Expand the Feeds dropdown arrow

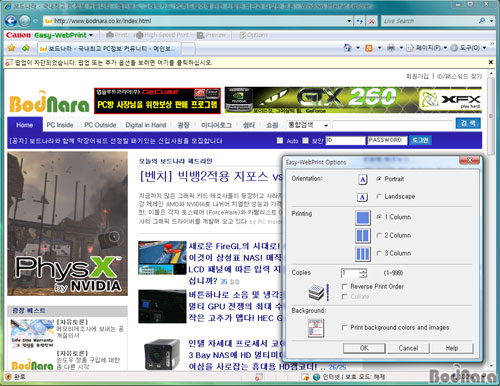point(379,48)
